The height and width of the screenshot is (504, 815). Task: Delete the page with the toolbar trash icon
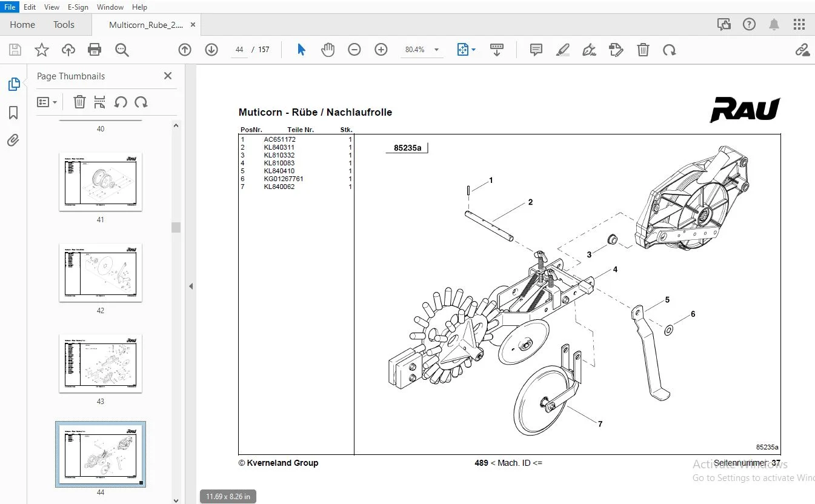[643, 50]
